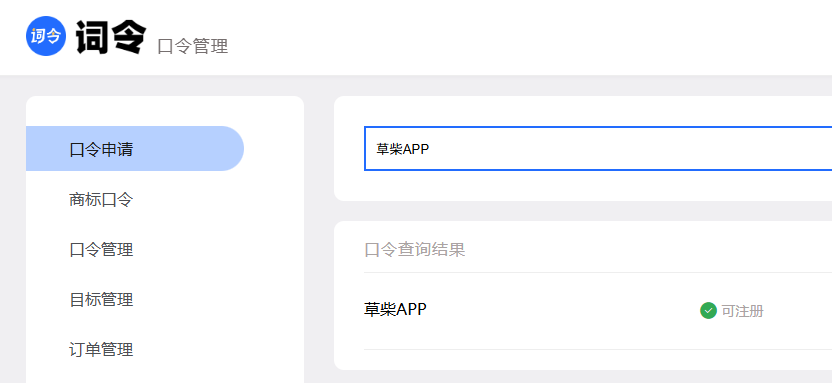The image size is (832, 383).
Task: Click the 口令管理 header subtitle
Action: click(193, 46)
